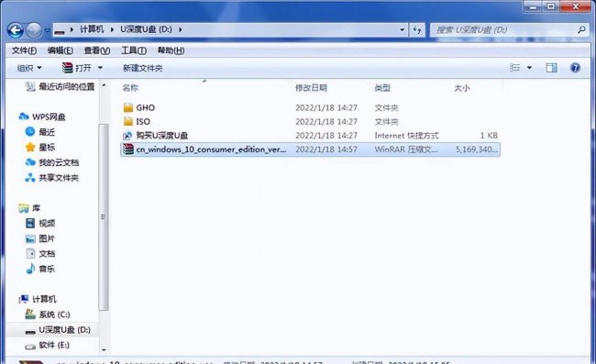Open the recent pages dropdown arrow
The height and width of the screenshot is (364, 596).
[x=47, y=30]
